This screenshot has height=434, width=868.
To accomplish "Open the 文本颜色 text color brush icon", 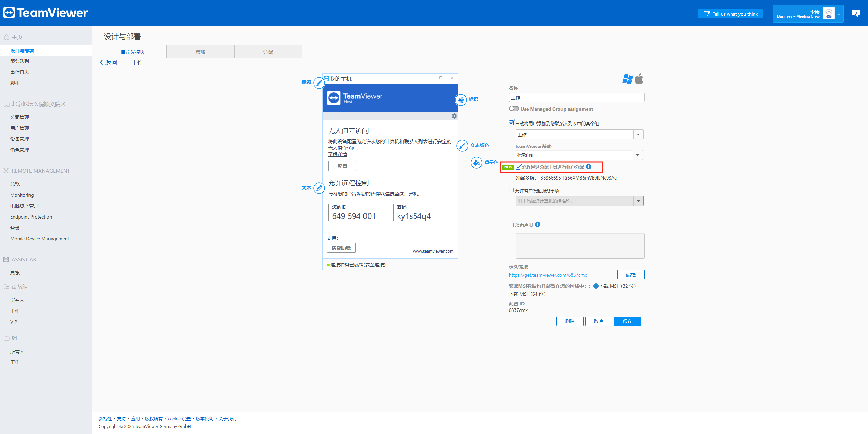I will click(462, 146).
